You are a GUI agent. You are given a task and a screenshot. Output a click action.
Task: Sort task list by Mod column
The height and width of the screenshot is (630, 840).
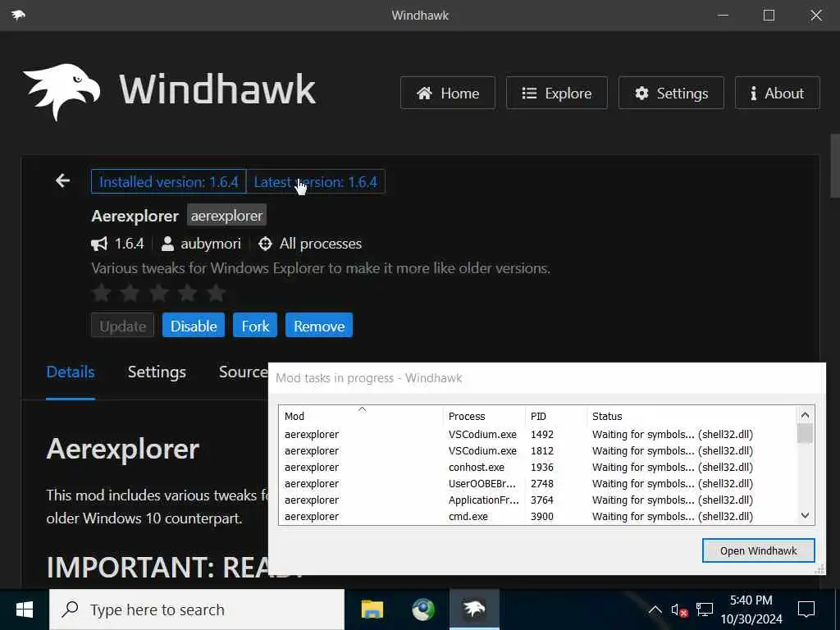(x=361, y=416)
